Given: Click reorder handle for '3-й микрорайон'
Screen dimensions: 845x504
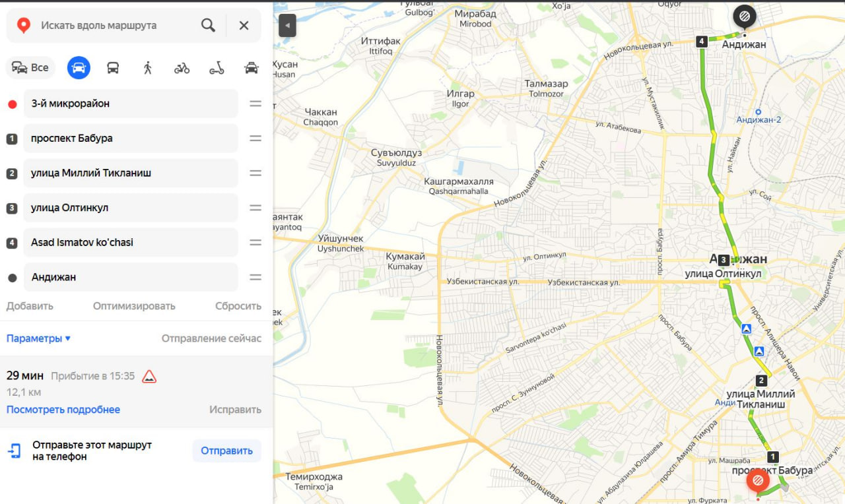Looking at the screenshot, I should 255,104.
